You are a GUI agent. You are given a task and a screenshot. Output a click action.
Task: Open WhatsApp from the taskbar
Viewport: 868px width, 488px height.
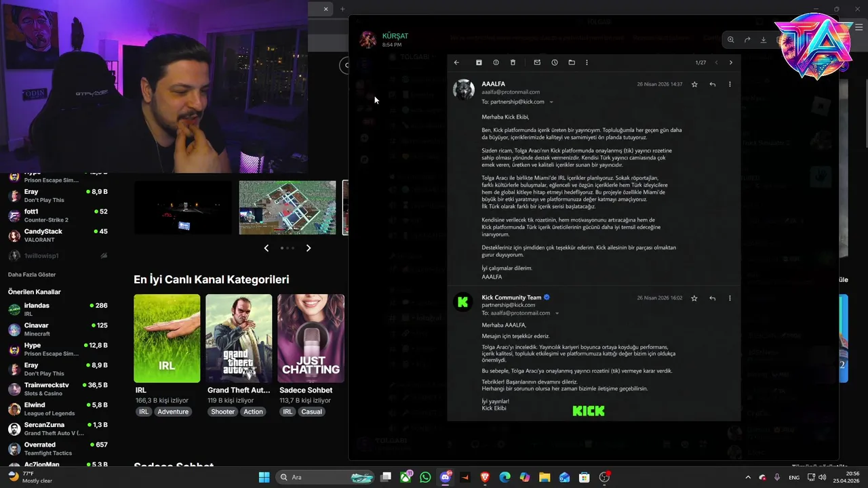tap(425, 477)
